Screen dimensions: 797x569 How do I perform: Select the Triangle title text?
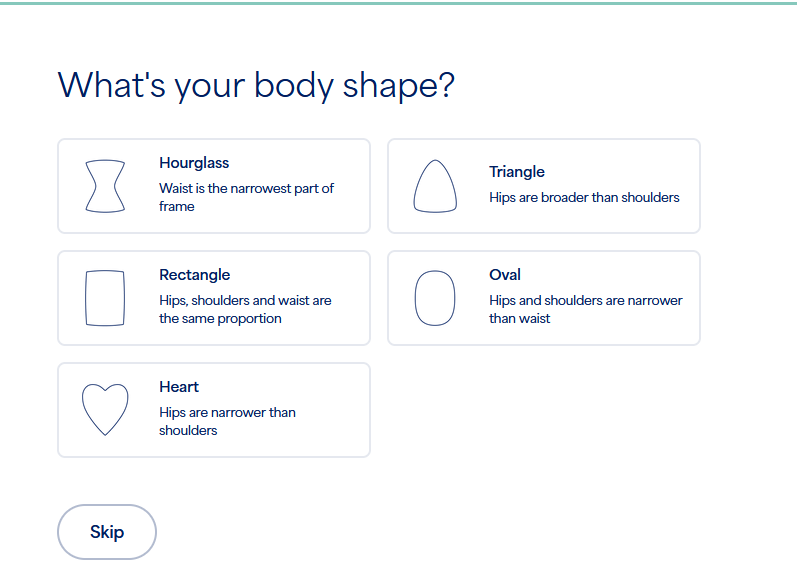(x=517, y=172)
